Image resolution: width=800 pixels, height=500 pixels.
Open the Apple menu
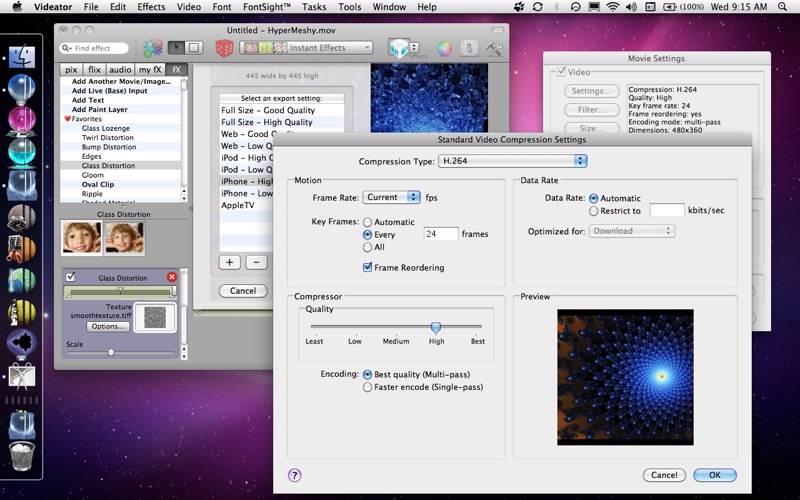17,7
